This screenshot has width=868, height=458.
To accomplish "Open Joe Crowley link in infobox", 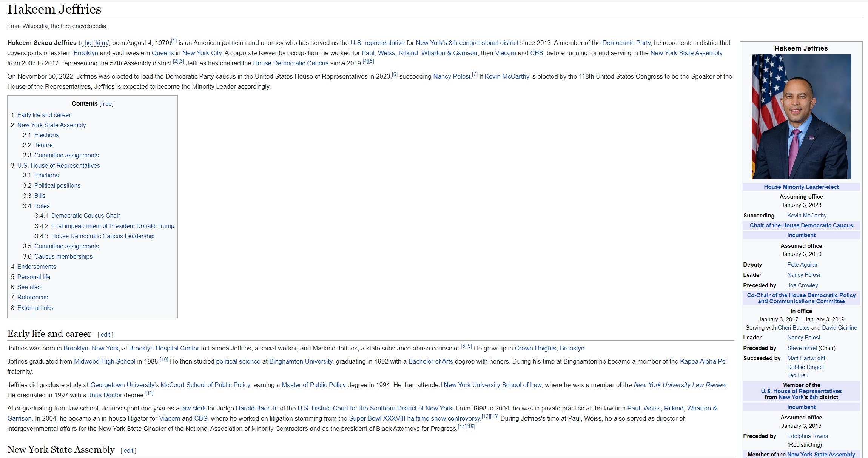I will [x=803, y=285].
